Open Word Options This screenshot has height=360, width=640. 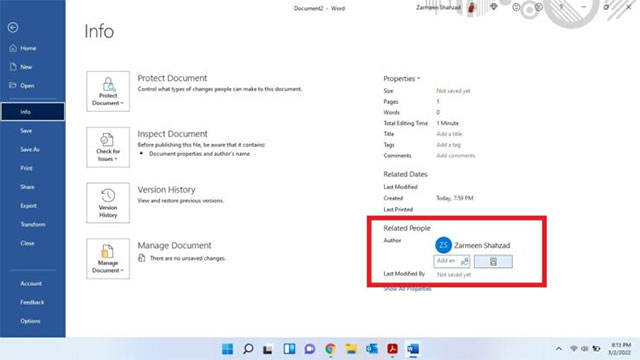pos(30,321)
